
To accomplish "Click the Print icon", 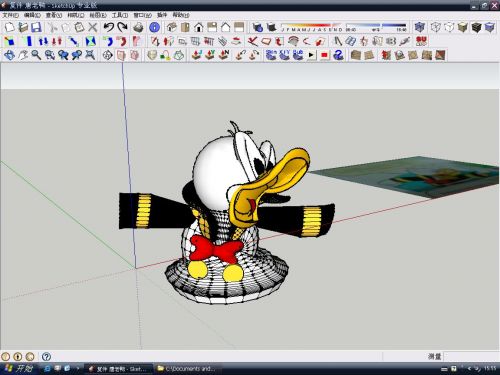I will (x=138, y=27).
